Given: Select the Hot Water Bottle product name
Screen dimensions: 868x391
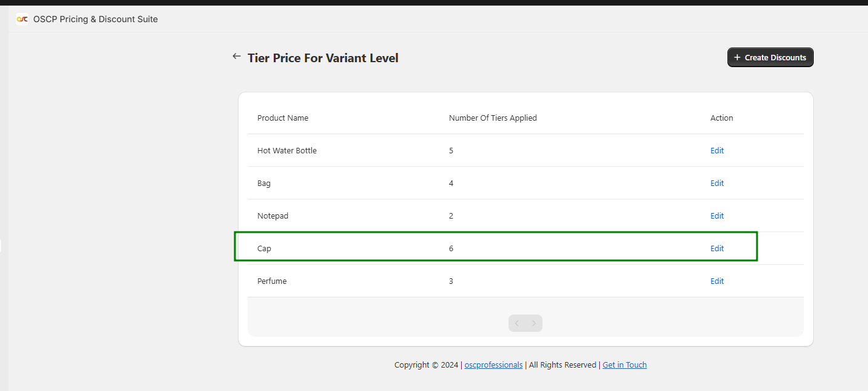Looking at the screenshot, I should point(287,150).
